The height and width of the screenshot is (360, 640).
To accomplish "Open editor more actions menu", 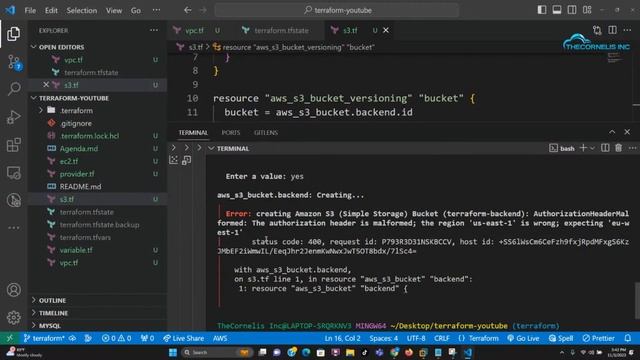I will [627, 30].
